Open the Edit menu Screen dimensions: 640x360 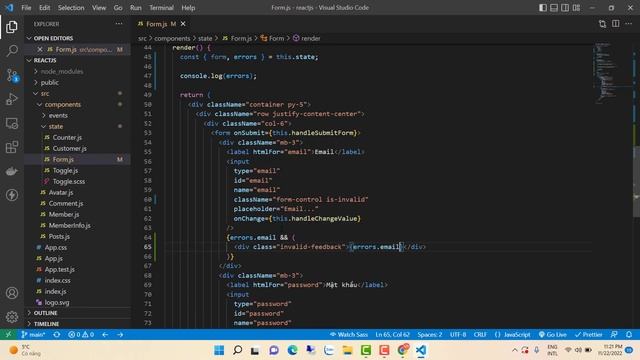44,8
